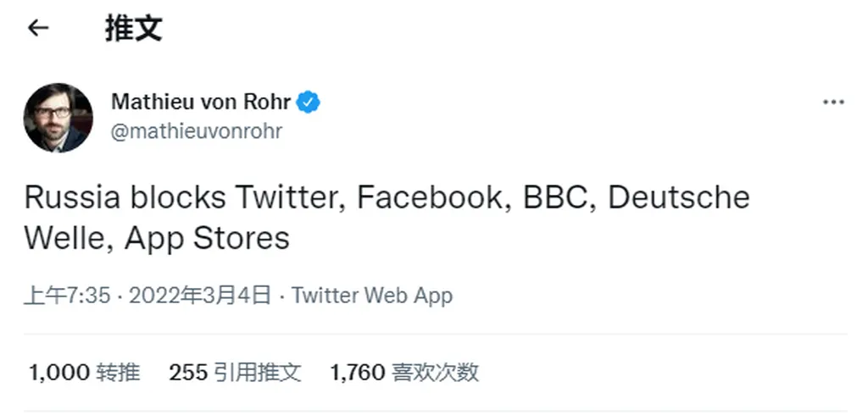
Task: Click the 2022年3月4日 date
Action: 199,296
